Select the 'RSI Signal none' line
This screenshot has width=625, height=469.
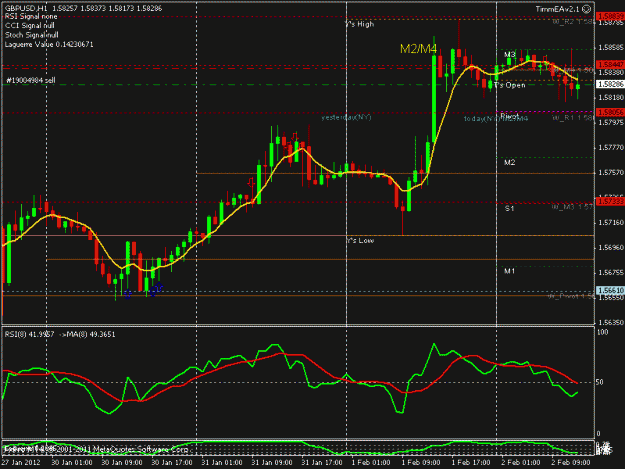(31, 16)
